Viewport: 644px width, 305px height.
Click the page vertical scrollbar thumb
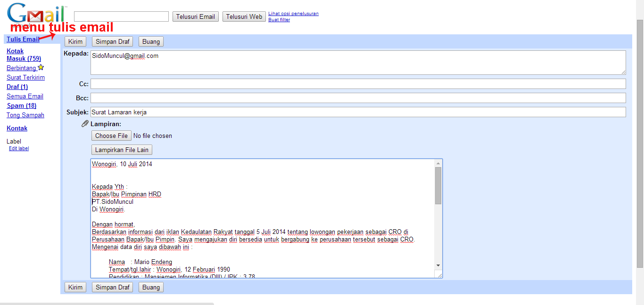click(x=640, y=144)
